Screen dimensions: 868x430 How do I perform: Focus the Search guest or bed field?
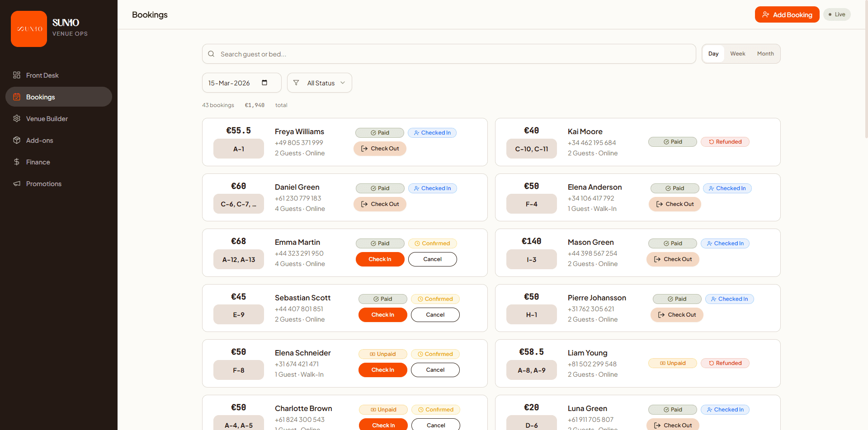click(452, 54)
